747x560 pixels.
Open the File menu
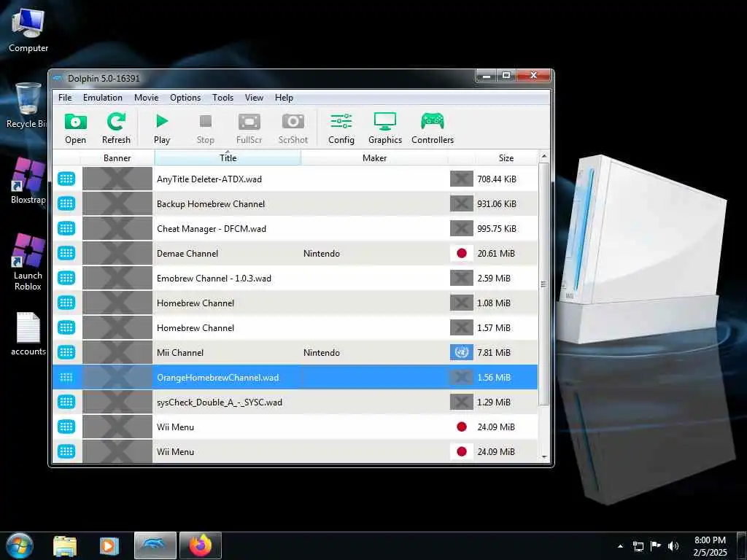coord(65,98)
